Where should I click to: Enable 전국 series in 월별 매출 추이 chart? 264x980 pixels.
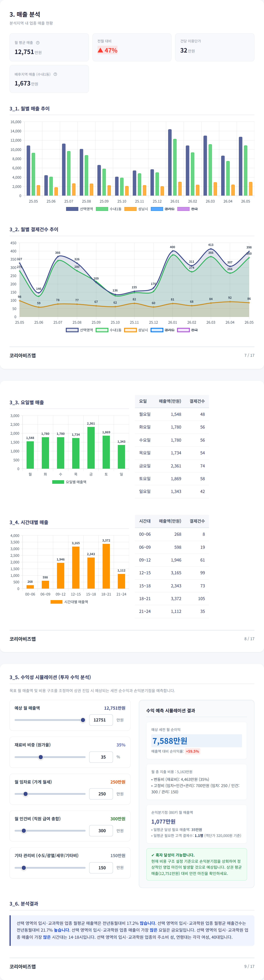(x=187, y=209)
